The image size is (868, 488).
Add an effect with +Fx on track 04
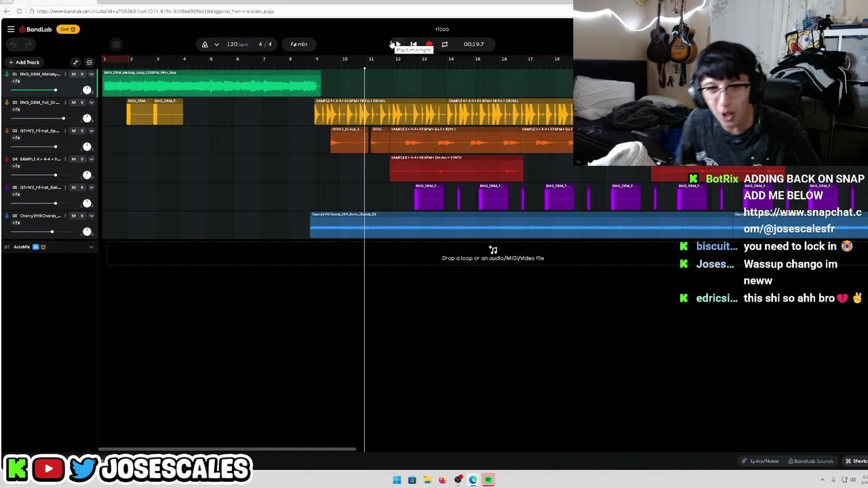[x=16, y=167]
